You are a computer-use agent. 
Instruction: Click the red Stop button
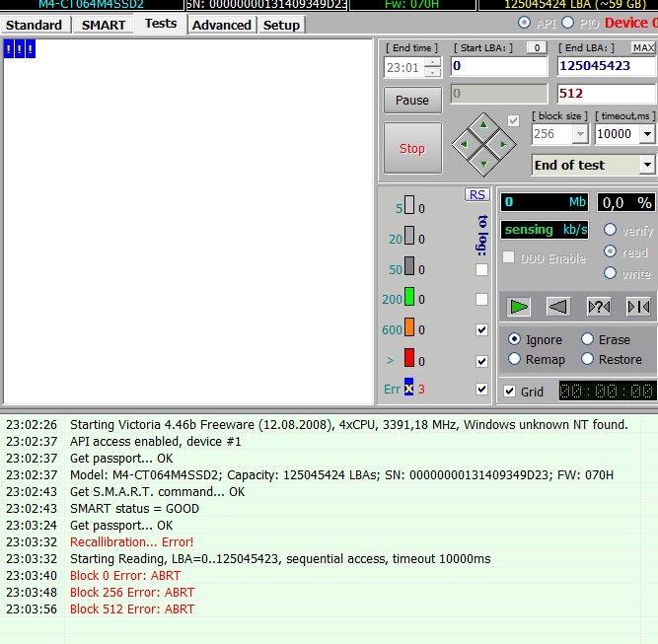click(x=412, y=149)
